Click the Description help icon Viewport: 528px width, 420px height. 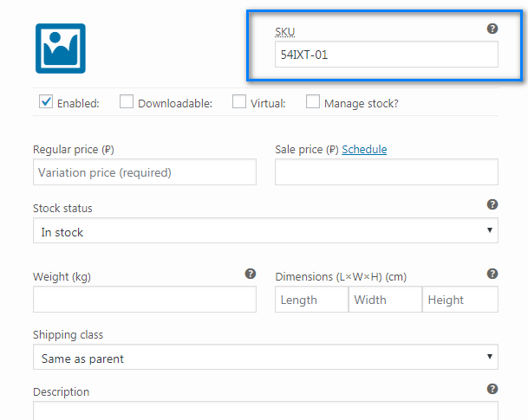click(x=492, y=389)
